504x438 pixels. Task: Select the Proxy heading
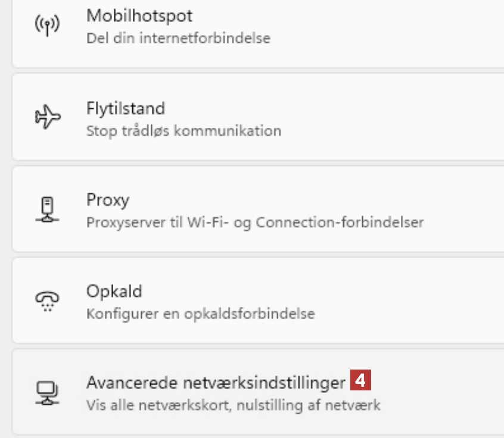108,200
